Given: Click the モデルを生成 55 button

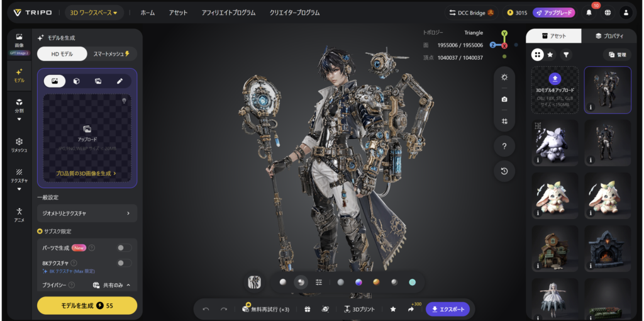Looking at the screenshot, I should click(87, 306).
